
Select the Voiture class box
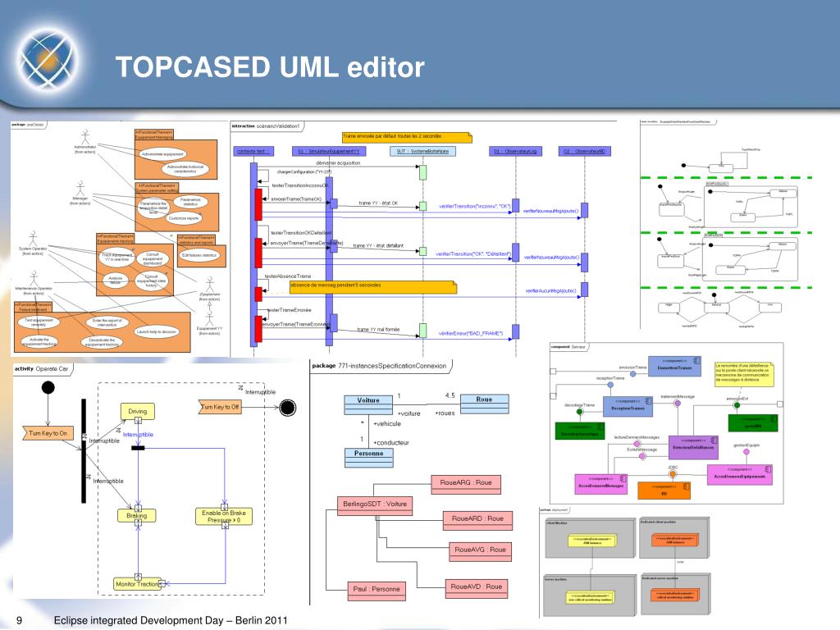(x=368, y=405)
